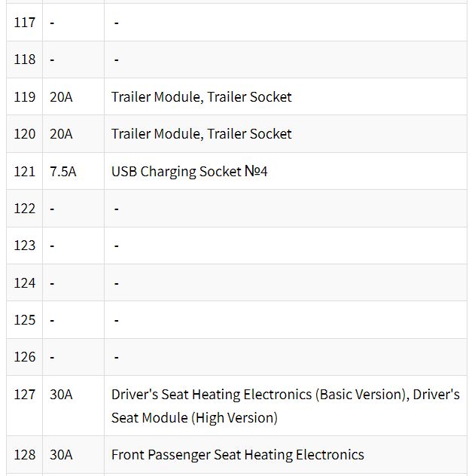
Task: Select fuse number 118 cell
Action: [25, 59]
